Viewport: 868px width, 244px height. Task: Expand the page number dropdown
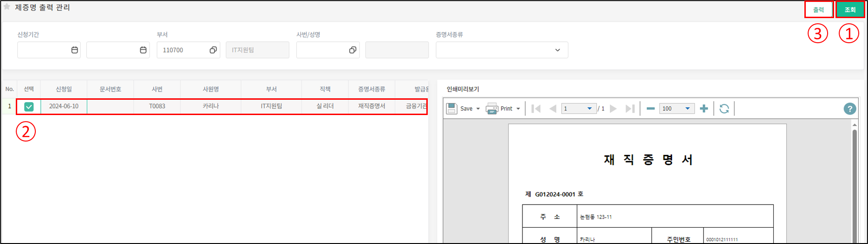(589, 109)
